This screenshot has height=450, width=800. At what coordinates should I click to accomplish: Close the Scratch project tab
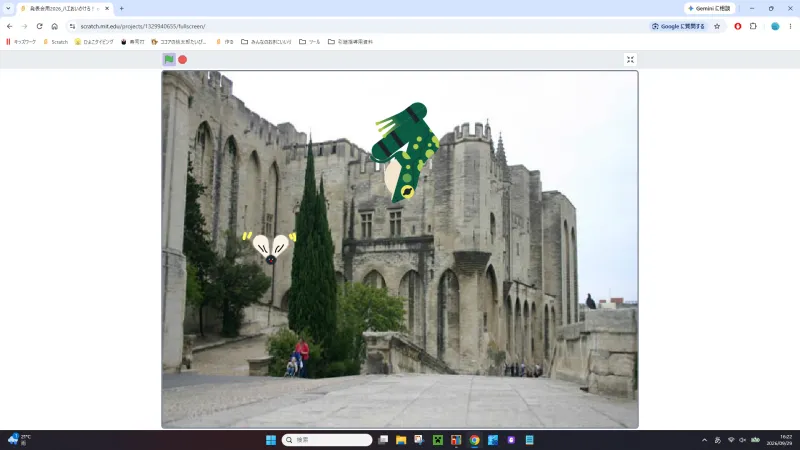click(x=107, y=9)
